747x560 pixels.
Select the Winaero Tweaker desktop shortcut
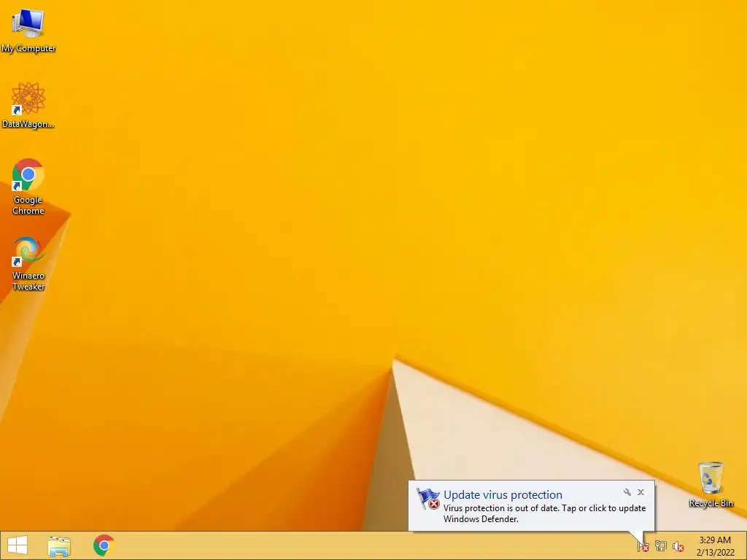click(x=28, y=263)
